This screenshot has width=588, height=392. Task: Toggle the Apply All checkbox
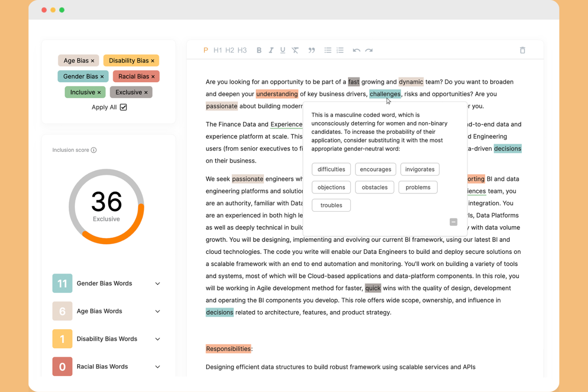[124, 107]
